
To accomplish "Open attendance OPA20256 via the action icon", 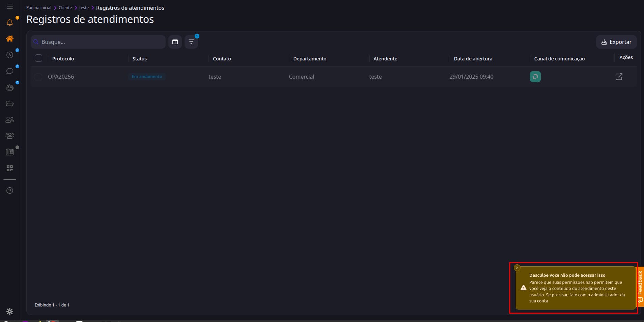I will 619,77.
